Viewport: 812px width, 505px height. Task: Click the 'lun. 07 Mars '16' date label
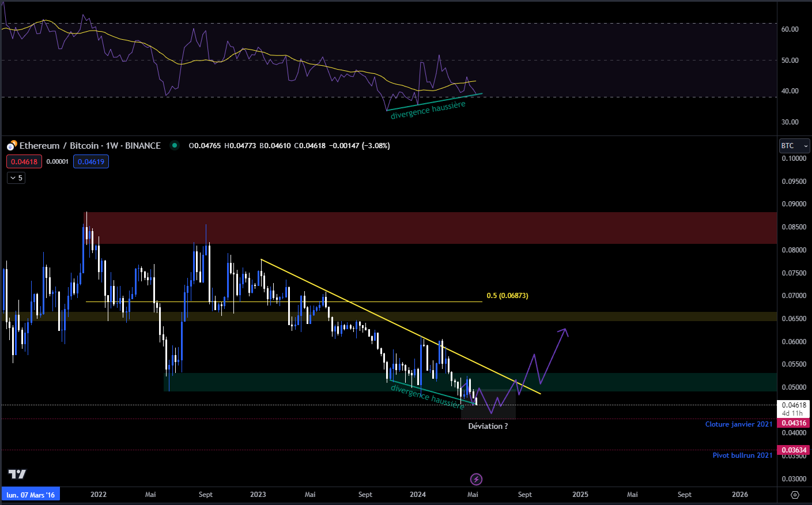[x=31, y=495]
